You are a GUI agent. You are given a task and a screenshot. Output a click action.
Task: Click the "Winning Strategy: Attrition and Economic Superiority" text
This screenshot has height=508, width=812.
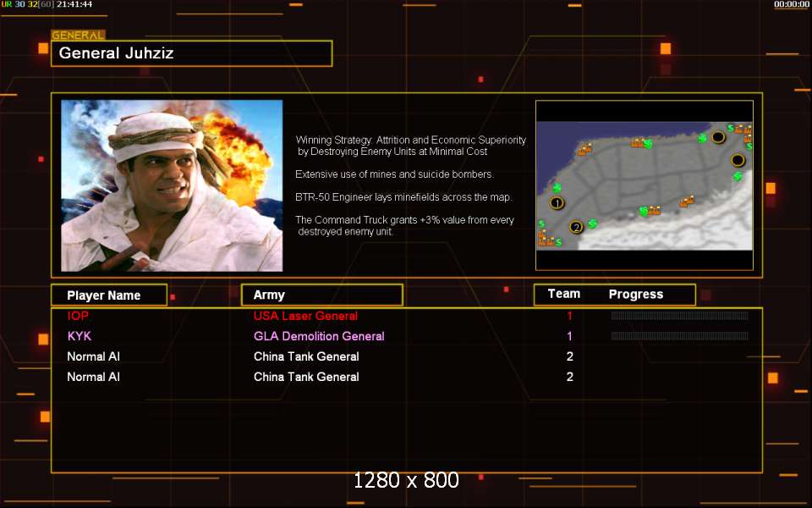[x=411, y=140]
